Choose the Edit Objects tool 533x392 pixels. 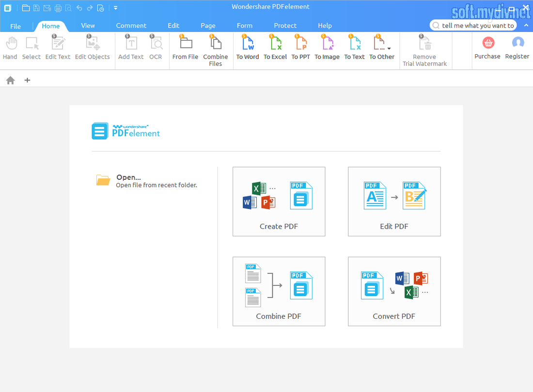pyautogui.click(x=93, y=48)
